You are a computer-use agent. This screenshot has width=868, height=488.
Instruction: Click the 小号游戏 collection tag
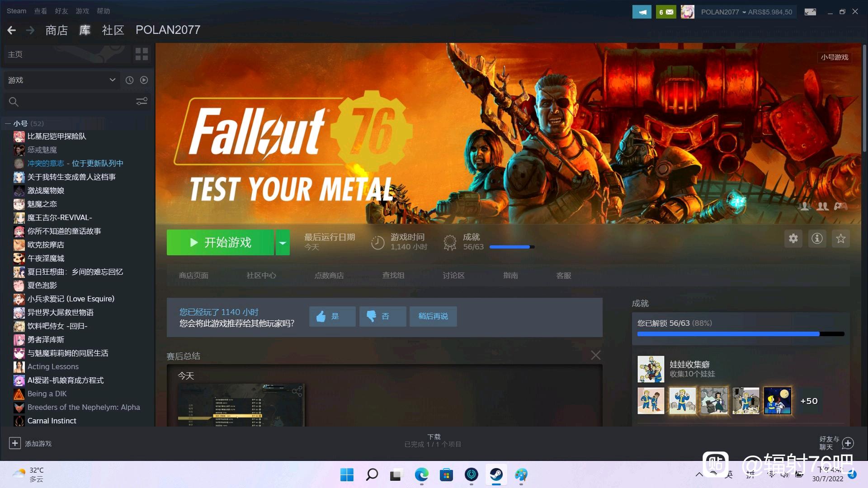(x=835, y=57)
